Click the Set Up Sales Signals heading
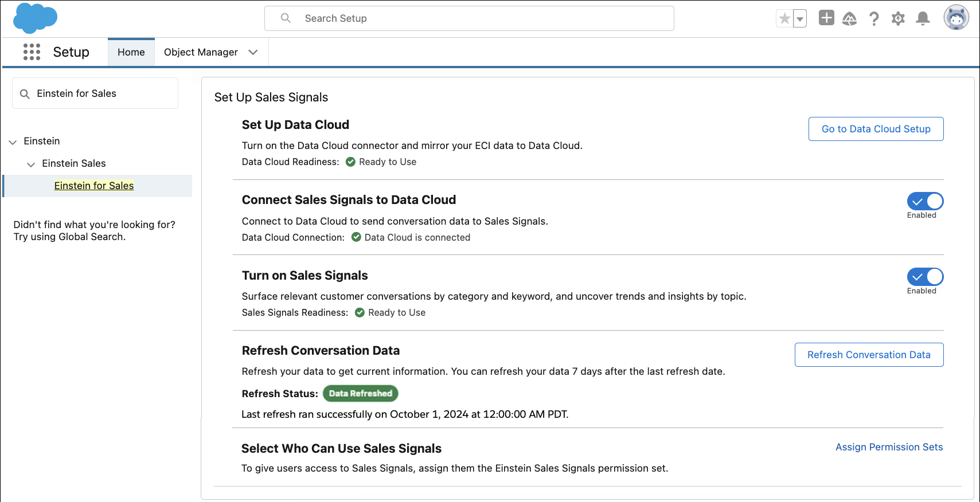This screenshot has height=502, width=980. coord(271,97)
